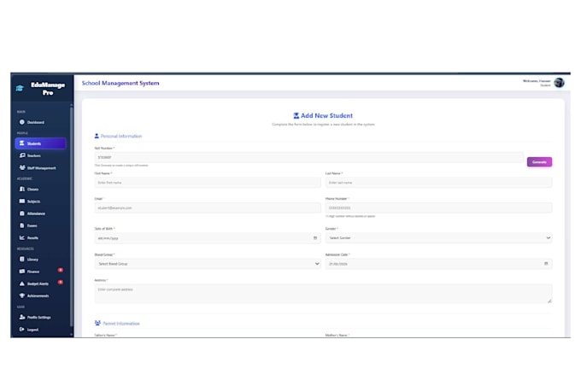Screen dimensions: 581x392
Task: Click the Add New Student heading icon
Action: pos(296,115)
